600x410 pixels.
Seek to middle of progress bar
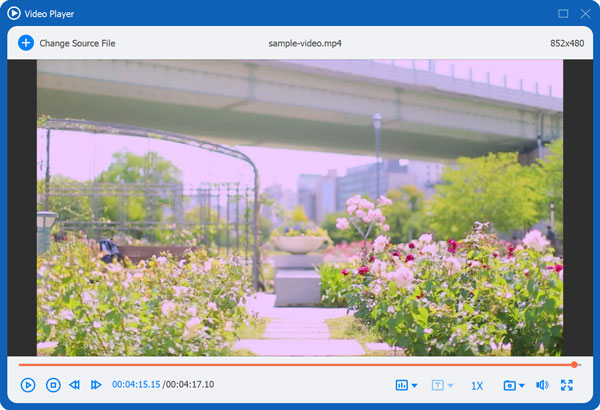[299, 365]
